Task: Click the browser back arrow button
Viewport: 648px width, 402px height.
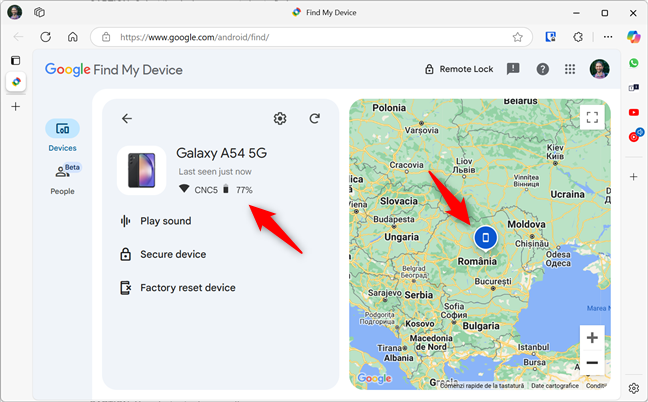Action: (18, 37)
